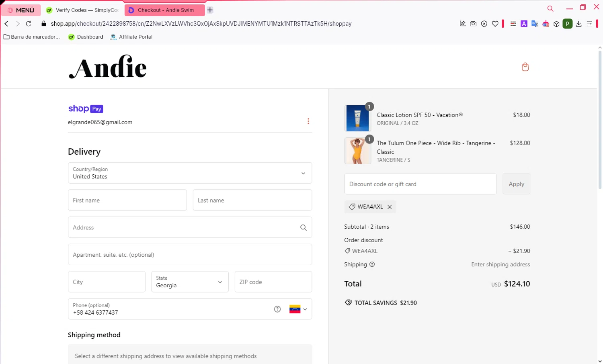
Task: Open the phone country flag dropdown
Action: point(298,309)
